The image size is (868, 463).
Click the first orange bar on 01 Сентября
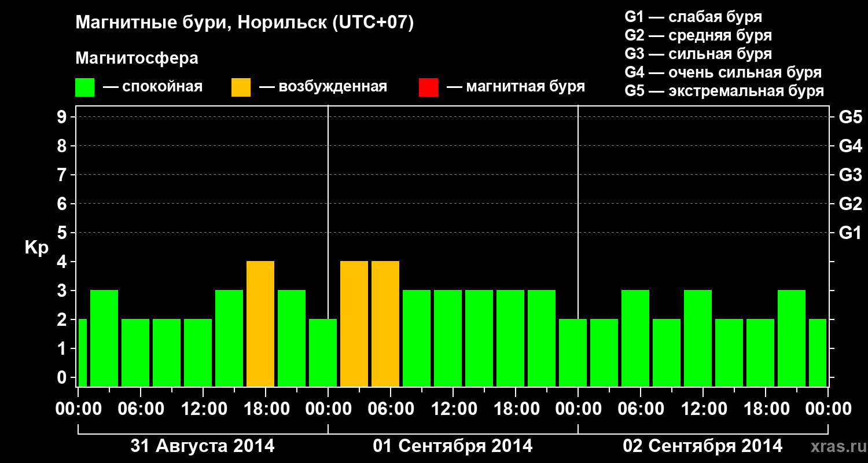tap(354, 324)
